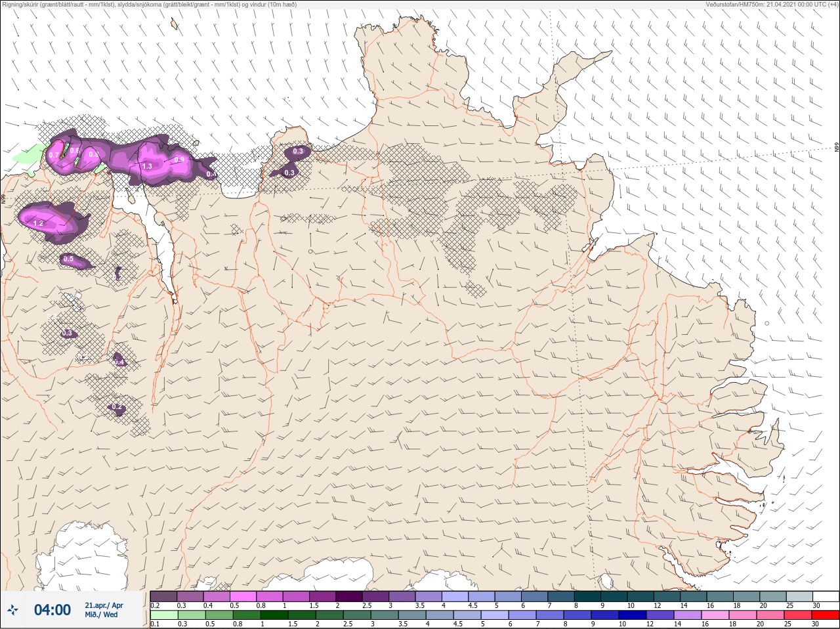
Task: Click the 0.5 precipitation value on map
Action: [68, 259]
